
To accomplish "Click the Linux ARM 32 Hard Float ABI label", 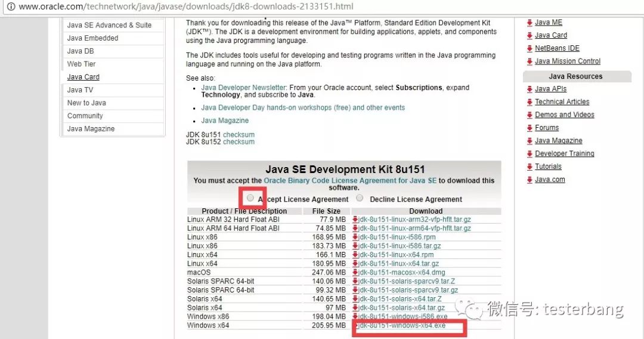I will [x=233, y=220].
